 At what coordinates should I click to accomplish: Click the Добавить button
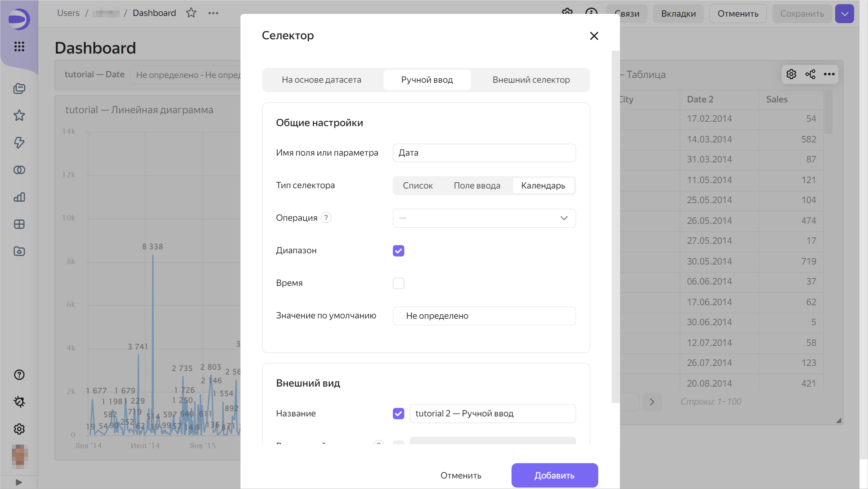point(554,475)
